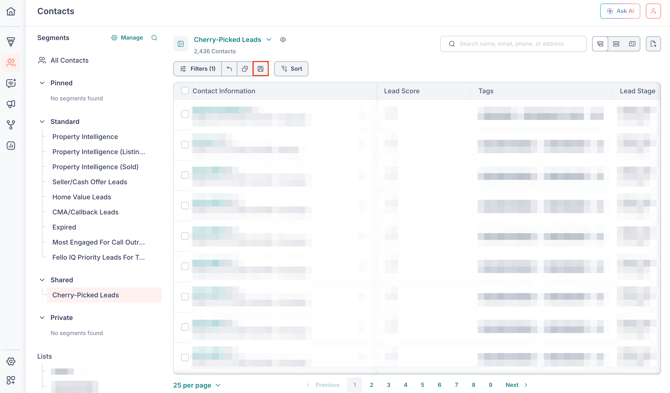
Task: Open the 25 per page dropdown
Action: [x=197, y=385]
